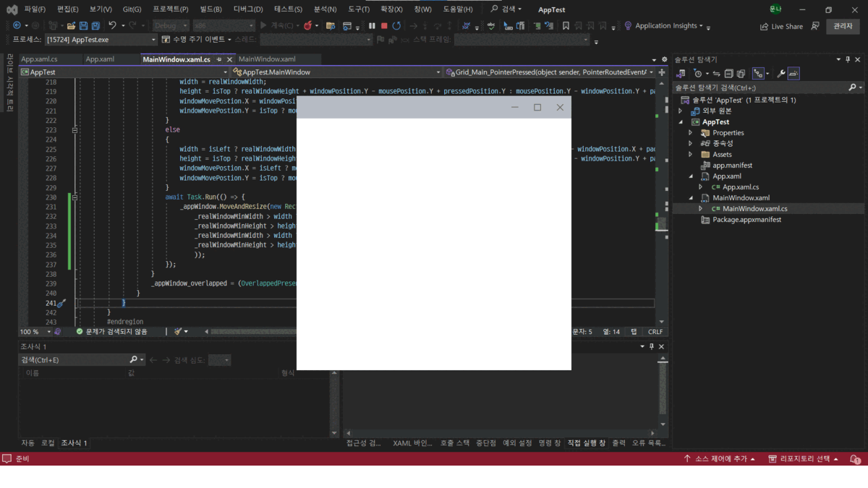
Task: Click the Open file folder icon
Action: [72, 25]
